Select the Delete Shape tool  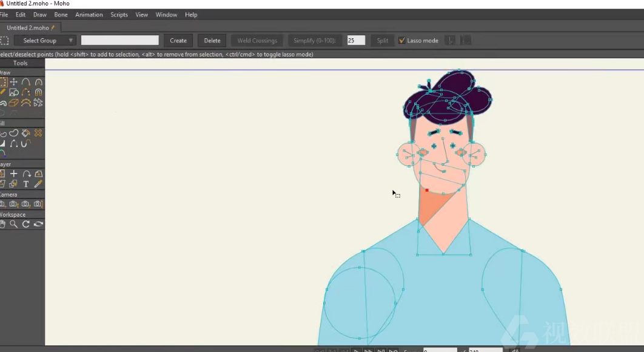(x=38, y=134)
